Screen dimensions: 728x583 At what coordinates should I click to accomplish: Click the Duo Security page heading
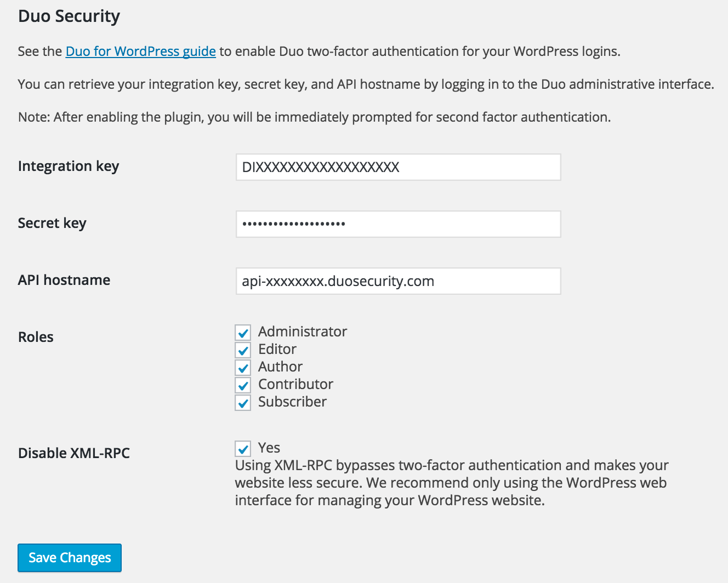pyautogui.click(x=69, y=16)
